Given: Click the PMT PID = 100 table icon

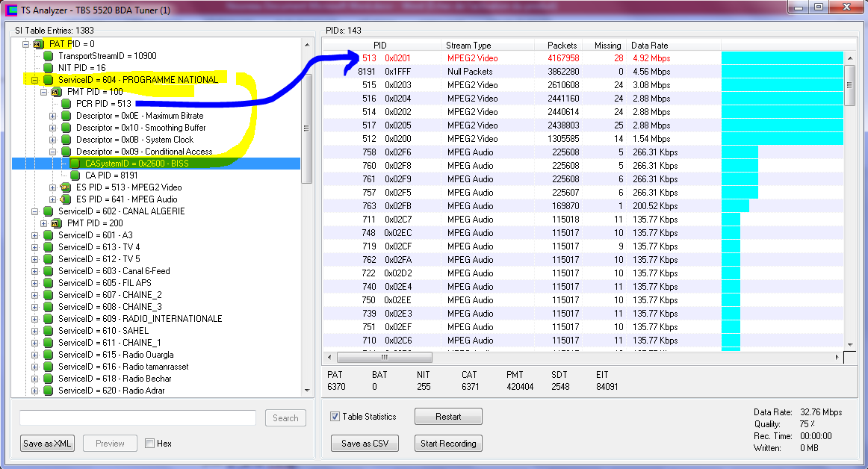Looking at the screenshot, I should 56,92.
